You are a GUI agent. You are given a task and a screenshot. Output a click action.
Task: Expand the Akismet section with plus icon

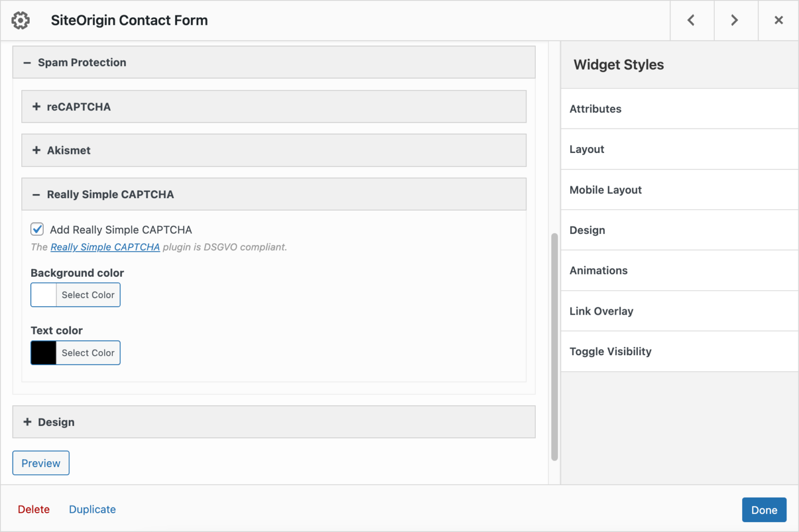coord(36,150)
